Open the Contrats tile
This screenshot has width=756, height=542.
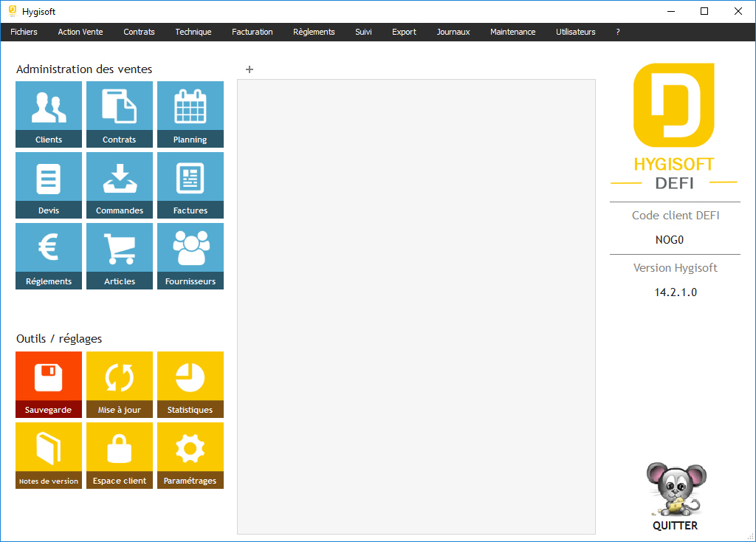coord(120,114)
